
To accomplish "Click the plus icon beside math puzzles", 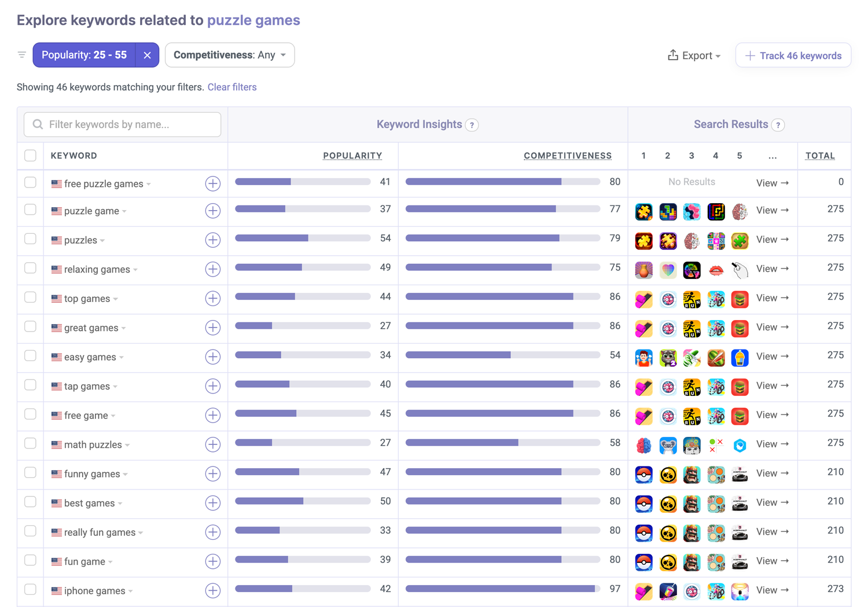I will click(213, 444).
